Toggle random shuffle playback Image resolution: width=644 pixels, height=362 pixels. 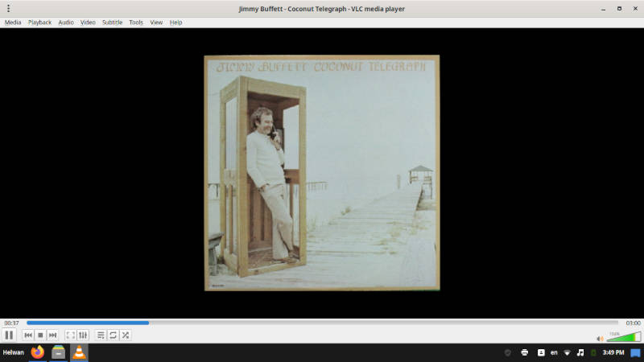point(125,335)
